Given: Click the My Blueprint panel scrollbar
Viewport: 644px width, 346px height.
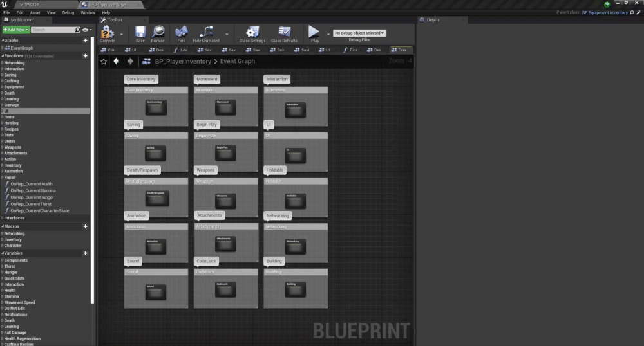Looking at the screenshot, I should tap(92, 170).
